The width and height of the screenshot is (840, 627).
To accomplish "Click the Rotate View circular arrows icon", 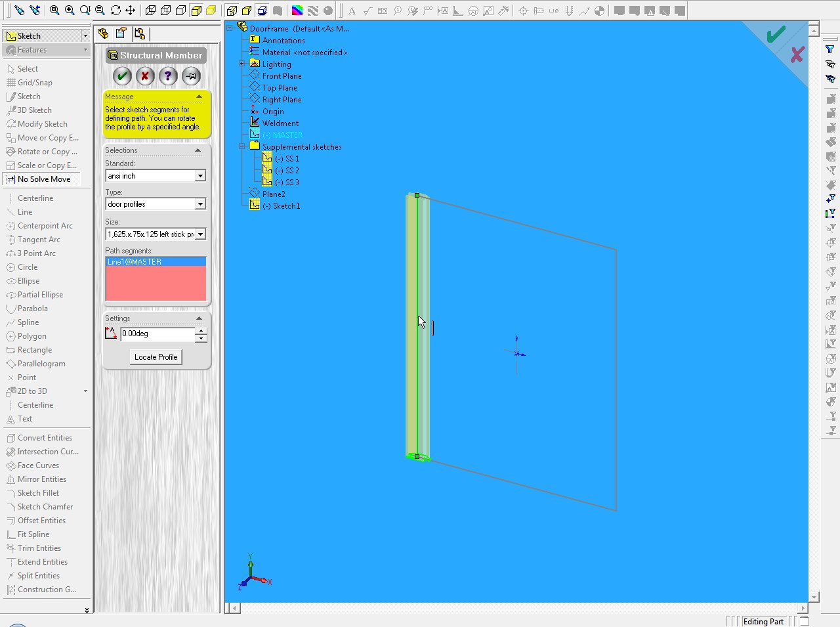I will pyautogui.click(x=115, y=11).
